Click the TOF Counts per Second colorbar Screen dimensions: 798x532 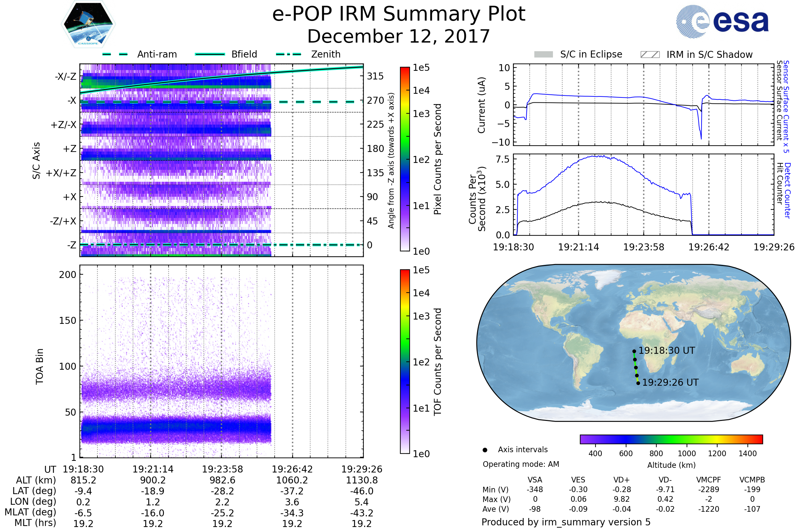pos(405,361)
